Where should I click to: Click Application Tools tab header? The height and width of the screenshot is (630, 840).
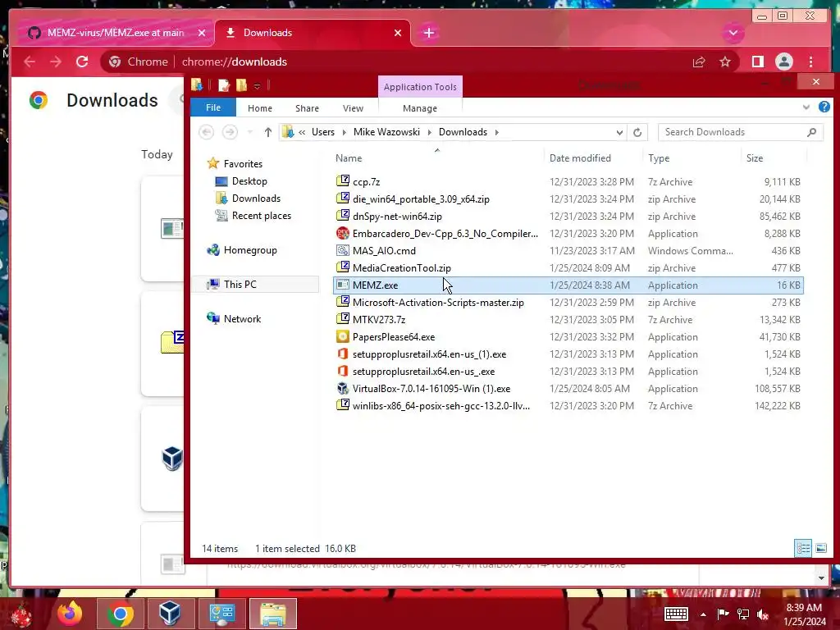(420, 87)
